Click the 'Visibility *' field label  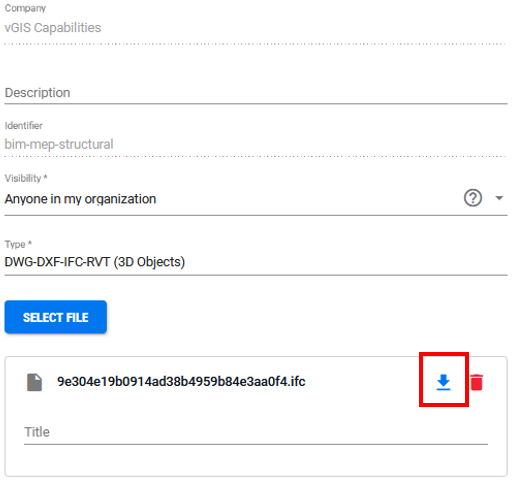click(x=26, y=178)
